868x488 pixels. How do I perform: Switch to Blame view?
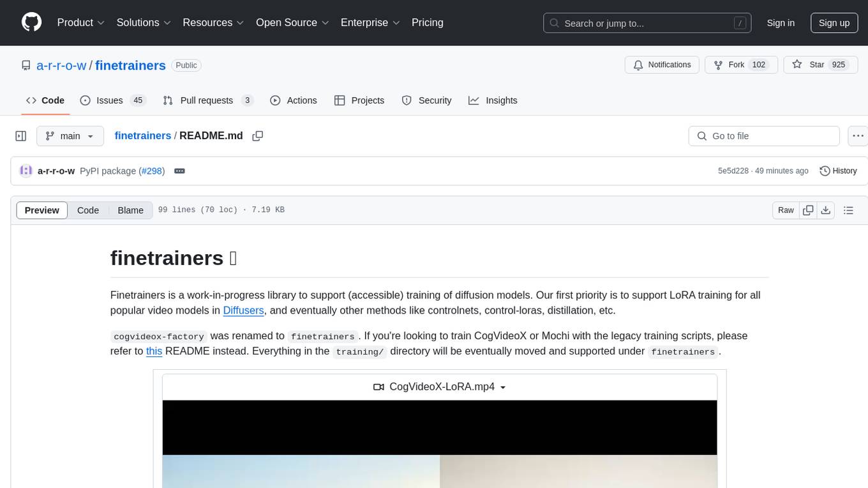tap(130, 210)
